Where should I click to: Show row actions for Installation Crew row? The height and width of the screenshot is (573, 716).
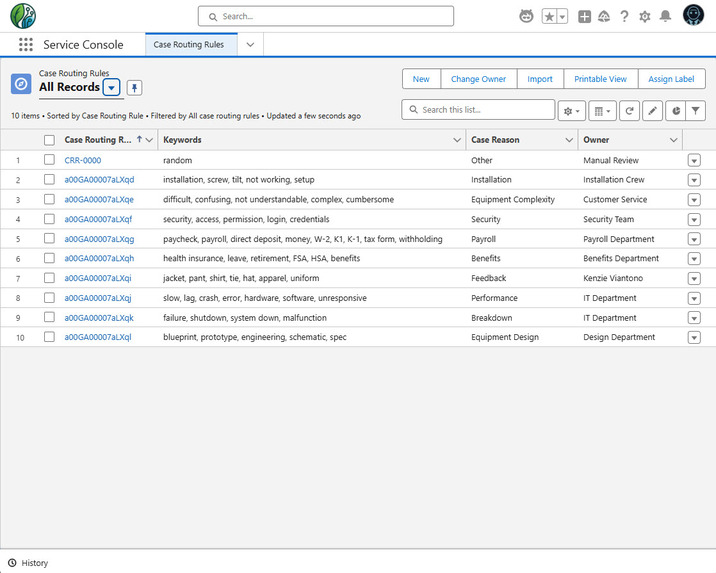(694, 180)
